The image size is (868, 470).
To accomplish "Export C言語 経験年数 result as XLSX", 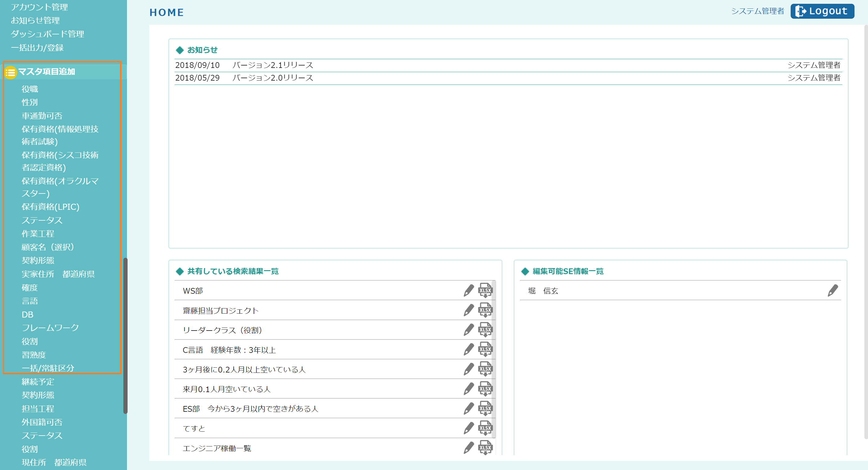I will click(485, 349).
